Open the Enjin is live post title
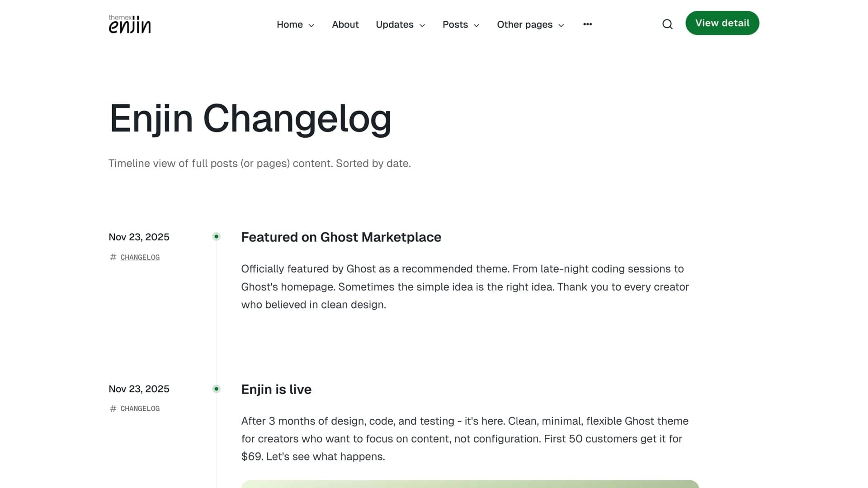This screenshot has height=488, width=868. [276, 389]
